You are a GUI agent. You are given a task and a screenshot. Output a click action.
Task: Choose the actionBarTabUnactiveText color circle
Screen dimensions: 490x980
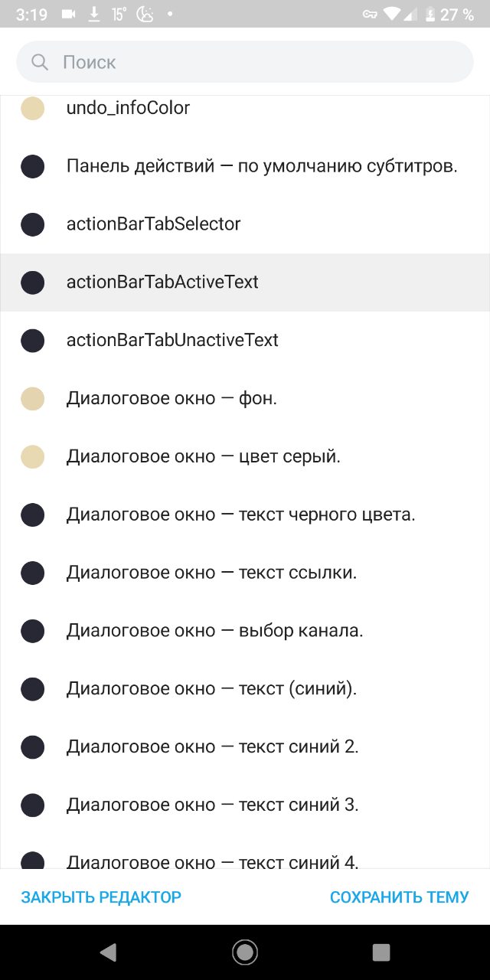32,341
